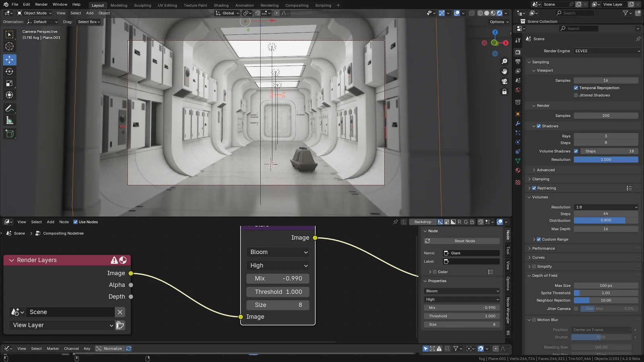Image resolution: width=644 pixels, height=362 pixels.
Task: Disable Temporal Reprojection
Action: tap(576, 88)
